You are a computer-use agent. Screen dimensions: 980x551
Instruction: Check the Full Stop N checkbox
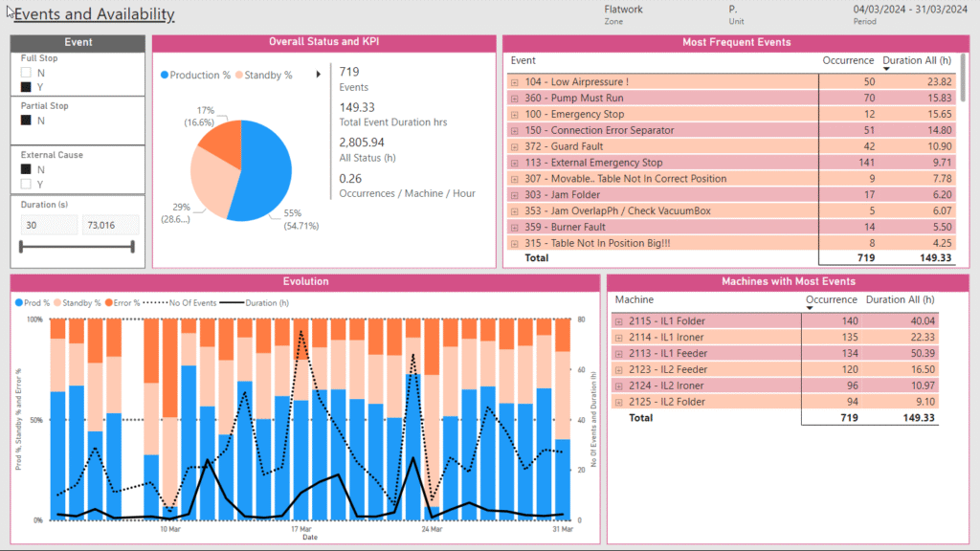click(x=27, y=73)
